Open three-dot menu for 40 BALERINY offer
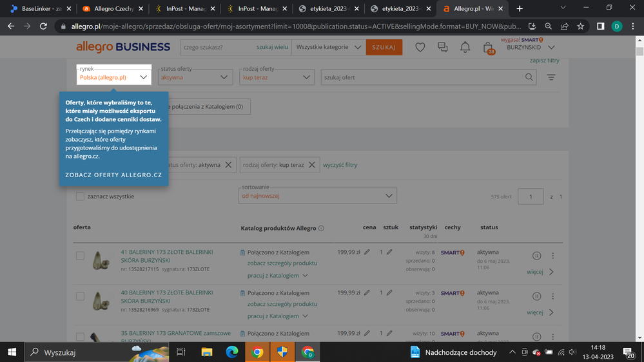 [x=552, y=296]
